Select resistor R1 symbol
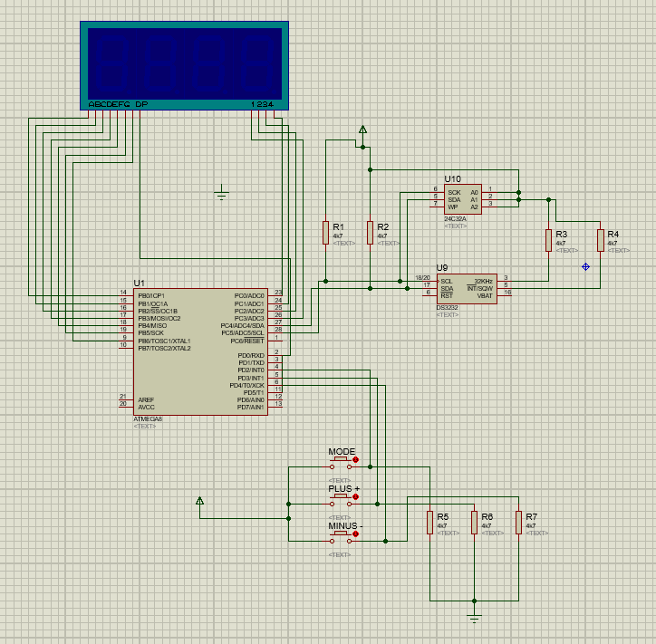The height and width of the screenshot is (644, 656). tap(324, 232)
